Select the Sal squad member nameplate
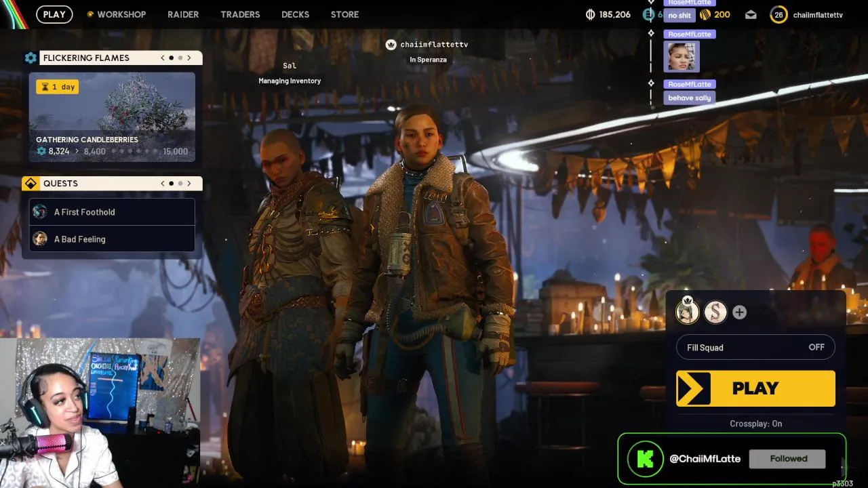Screen dimensions: 868x488 tap(290, 66)
